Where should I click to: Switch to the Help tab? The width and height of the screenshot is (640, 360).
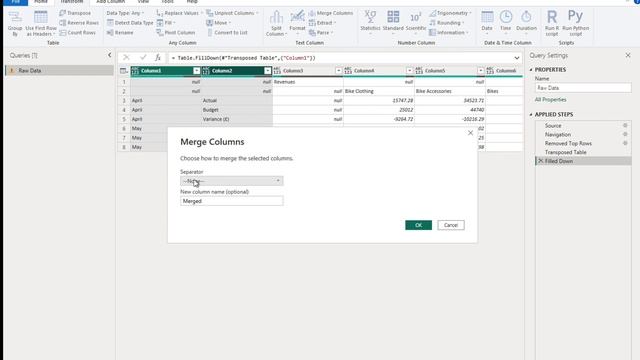[192, 2]
